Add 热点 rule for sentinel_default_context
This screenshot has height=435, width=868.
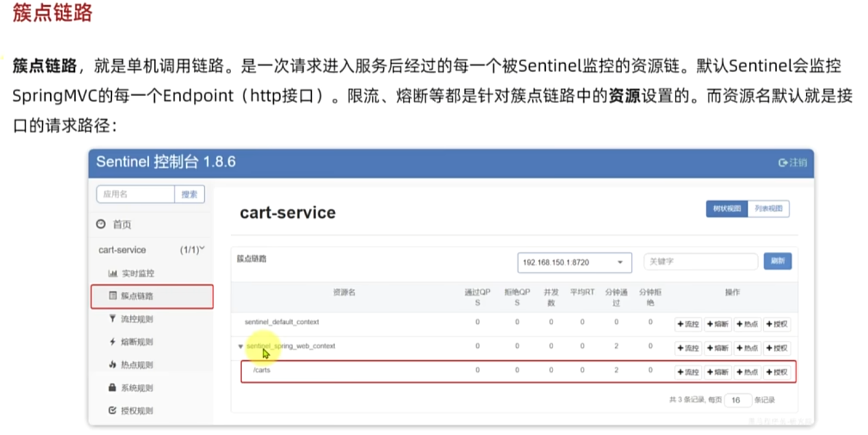tap(748, 324)
